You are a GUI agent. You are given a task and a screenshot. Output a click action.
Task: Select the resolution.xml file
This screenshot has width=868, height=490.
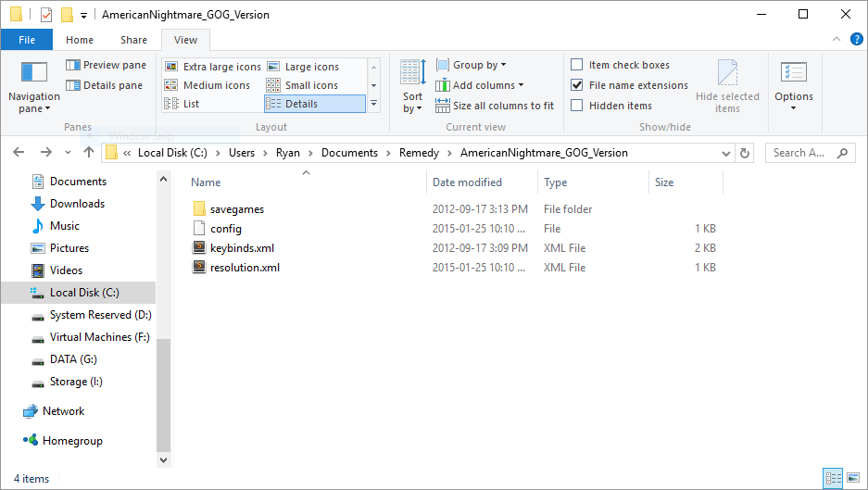coord(236,268)
